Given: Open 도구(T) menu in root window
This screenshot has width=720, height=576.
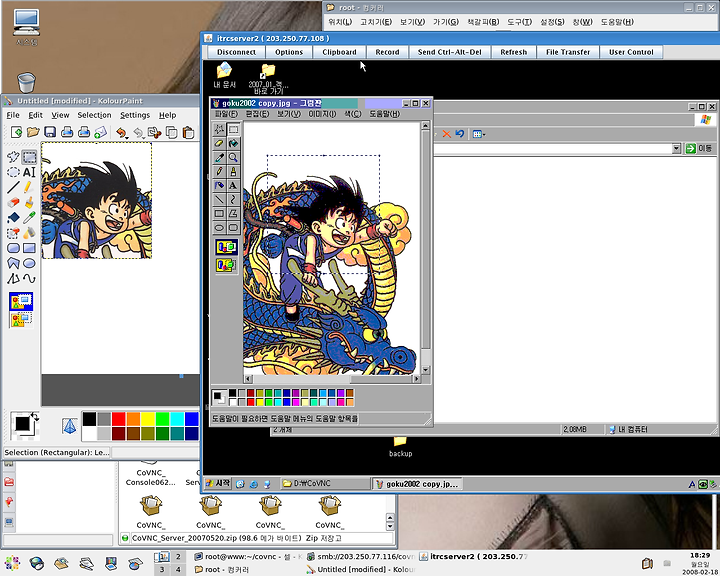Looking at the screenshot, I should click(x=519, y=22).
